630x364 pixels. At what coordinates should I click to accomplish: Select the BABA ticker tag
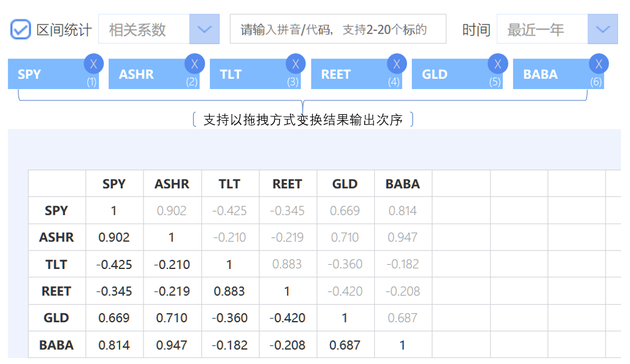click(558, 74)
